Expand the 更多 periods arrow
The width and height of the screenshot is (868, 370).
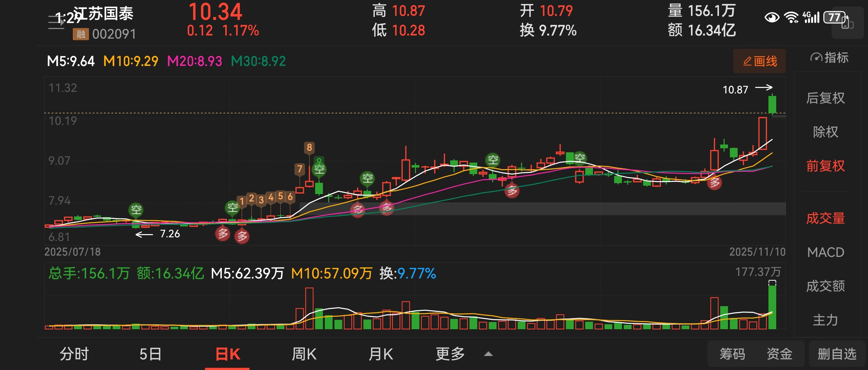click(488, 354)
